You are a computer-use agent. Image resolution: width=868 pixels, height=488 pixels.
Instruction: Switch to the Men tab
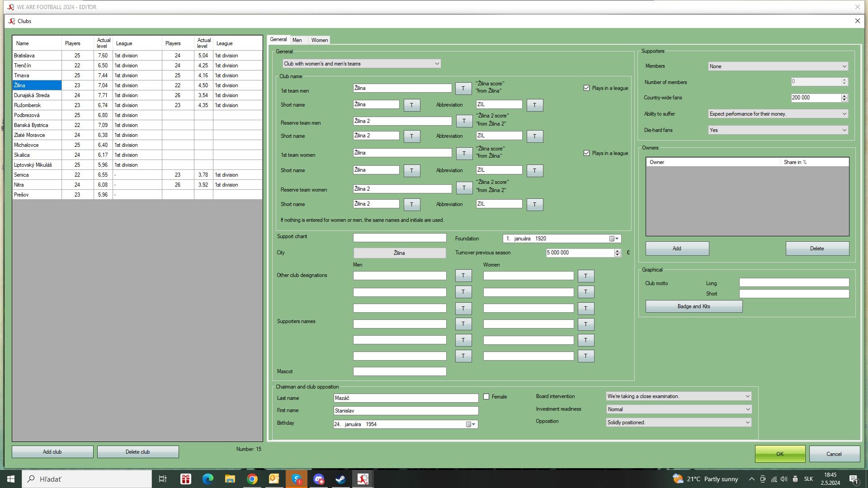(297, 40)
